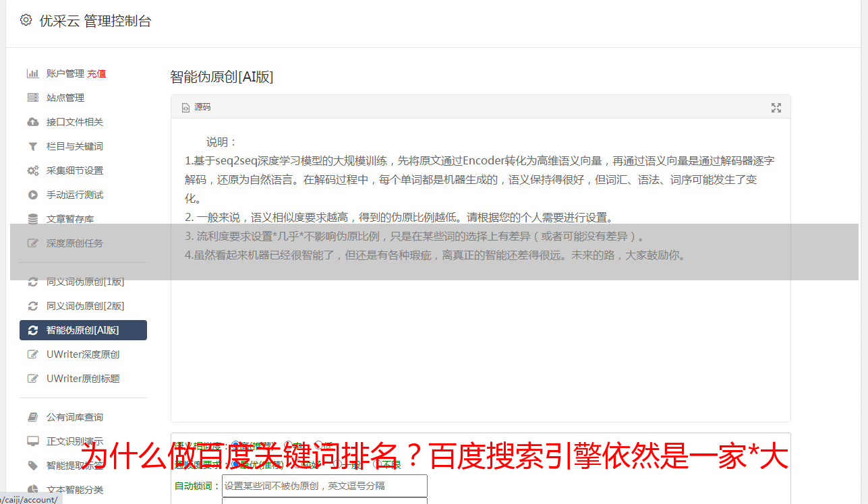Open the UWriter原创标题 sidebar link
868x504 pixels.
(x=83, y=379)
